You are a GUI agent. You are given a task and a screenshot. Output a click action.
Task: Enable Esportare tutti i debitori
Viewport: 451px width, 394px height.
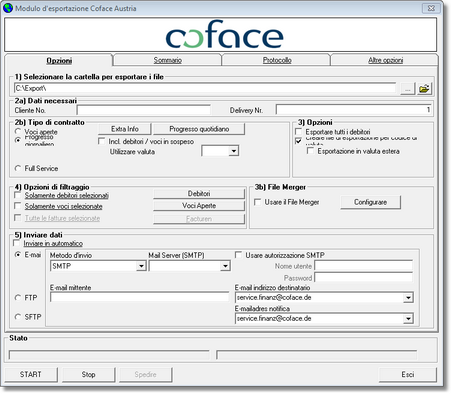pos(299,132)
